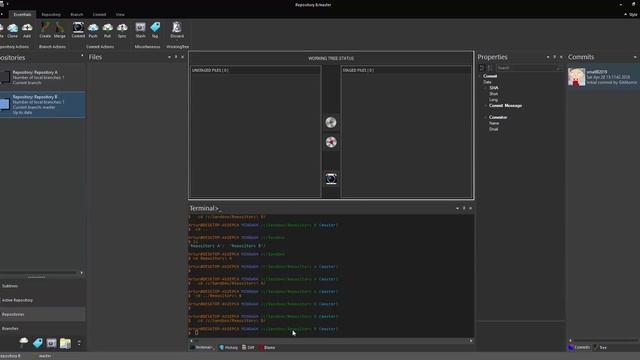The width and height of the screenshot is (640, 360).
Task: Select Repository B in the repositories list
Action: point(42,104)
